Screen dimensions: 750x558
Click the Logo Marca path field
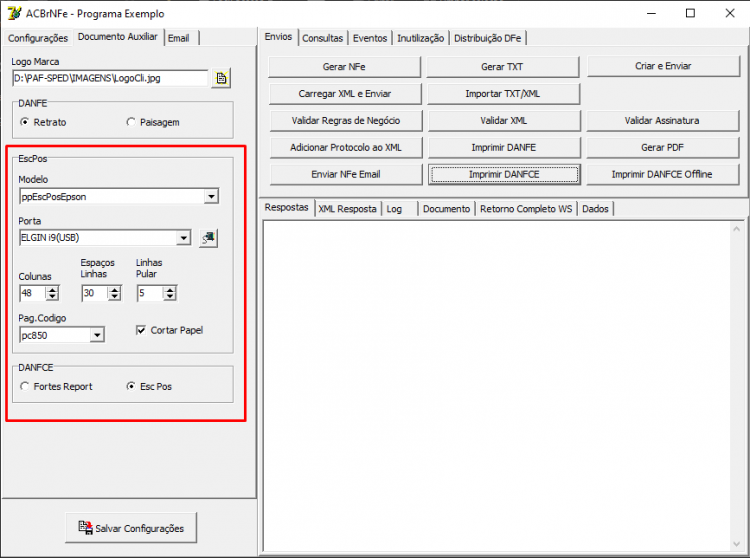coord(110,78)
